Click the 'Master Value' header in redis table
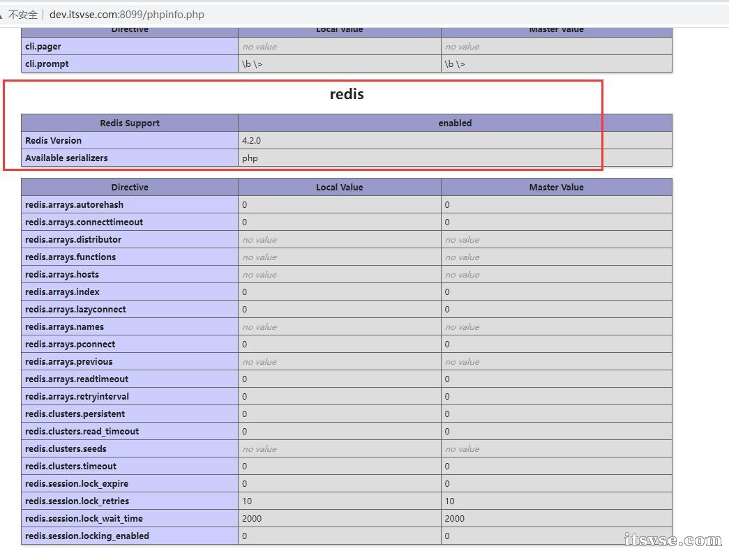Viewport: 729px width, 560px height. 557,188
